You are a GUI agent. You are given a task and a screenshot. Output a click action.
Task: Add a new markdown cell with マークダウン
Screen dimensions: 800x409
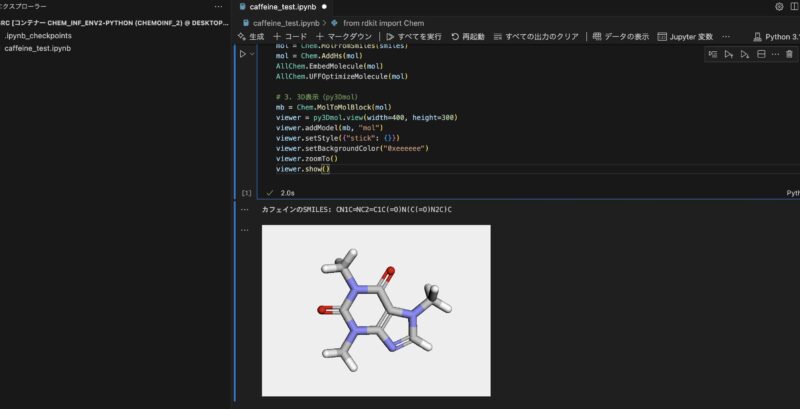tap(344, 37)
